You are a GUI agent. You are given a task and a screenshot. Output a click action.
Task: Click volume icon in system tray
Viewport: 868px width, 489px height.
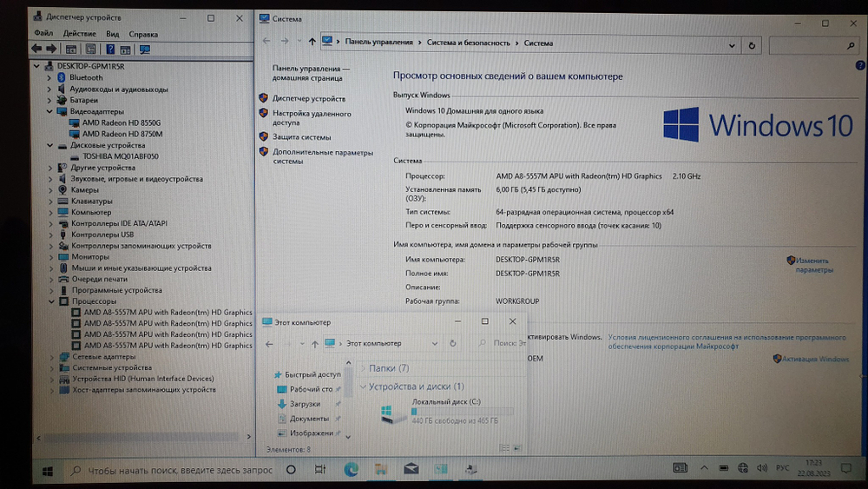click(x=762, y=468)
